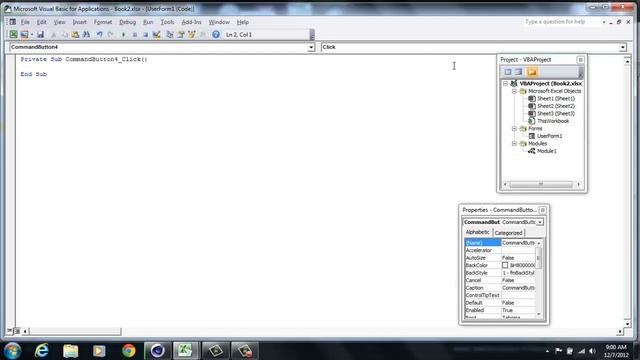The width and height of the screenshot is (640, 360).
Task: Click the Project Explorer toolbar icon
Action: point(170,35)
